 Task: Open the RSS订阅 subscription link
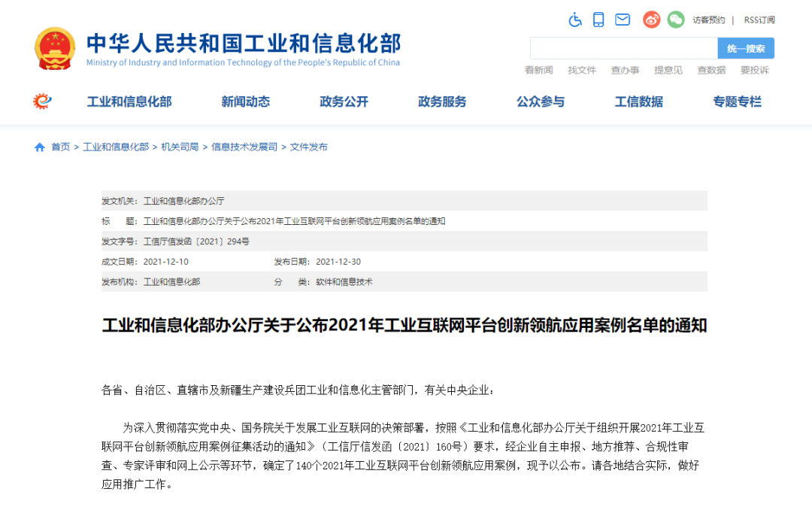coord(759,20)
